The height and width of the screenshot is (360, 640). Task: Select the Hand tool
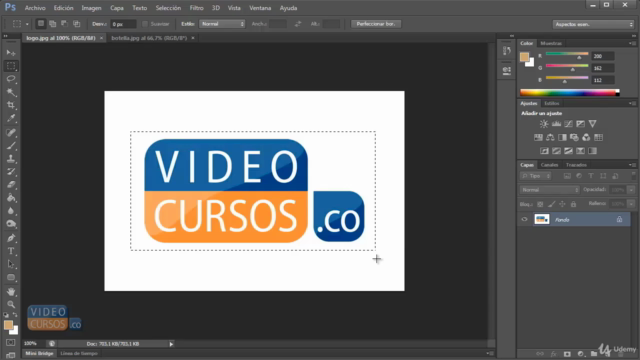11,291
